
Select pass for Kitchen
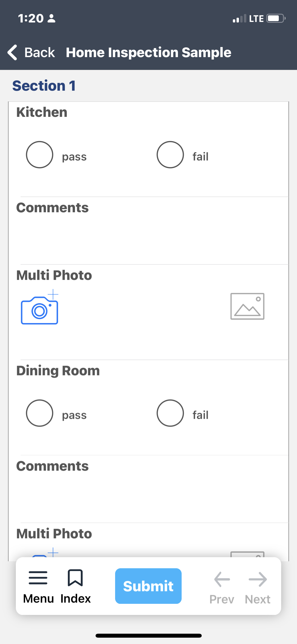40,155
